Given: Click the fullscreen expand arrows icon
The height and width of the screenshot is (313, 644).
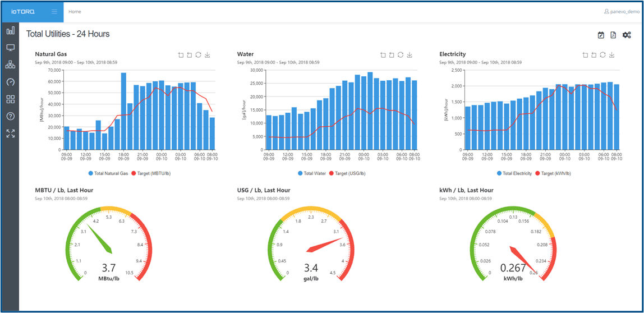Looking at the screenshot, I should tap(11, 134).
